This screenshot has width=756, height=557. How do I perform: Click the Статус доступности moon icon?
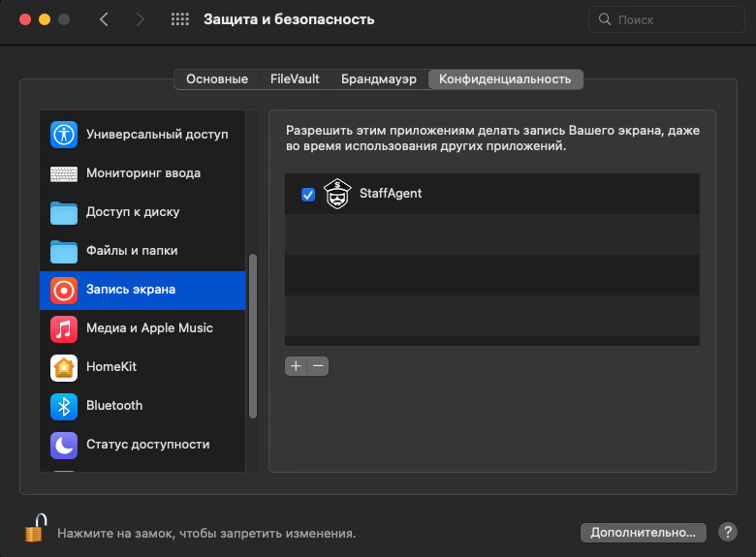(63, 445)
